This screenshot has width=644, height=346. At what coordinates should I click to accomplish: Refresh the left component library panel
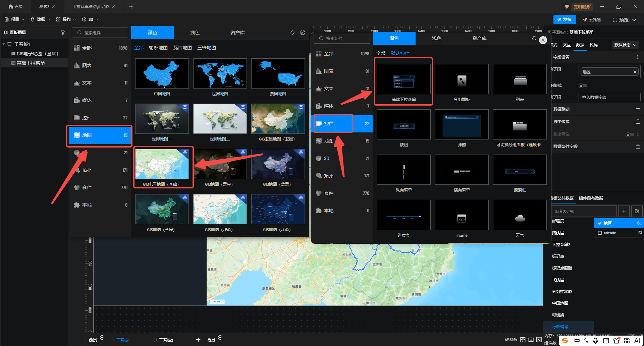point(292,33)
